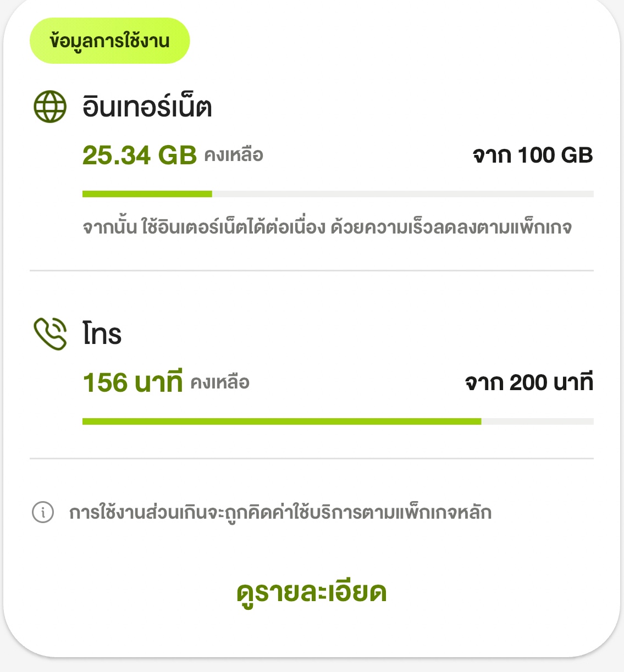Tap divider line below the internet section

tap(312, 270)
